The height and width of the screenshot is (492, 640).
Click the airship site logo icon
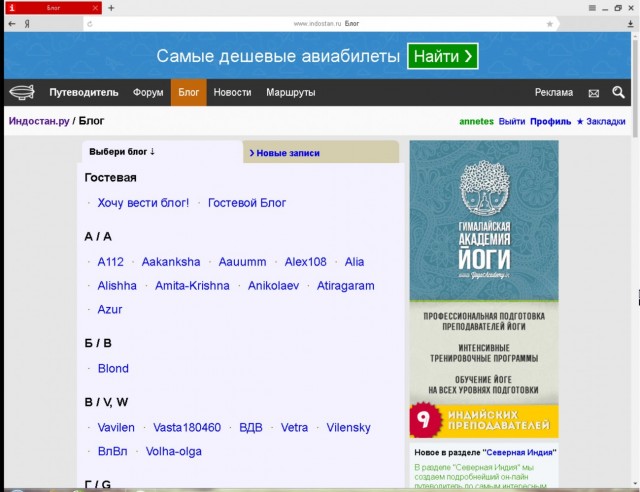pyautogui.click(x=22, y=93)
